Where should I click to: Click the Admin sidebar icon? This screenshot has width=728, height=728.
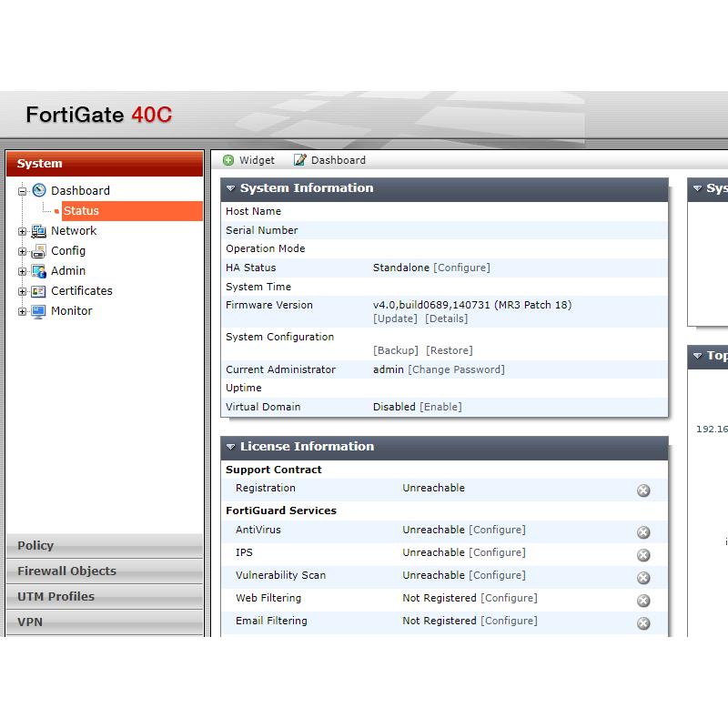coord(36,271)
